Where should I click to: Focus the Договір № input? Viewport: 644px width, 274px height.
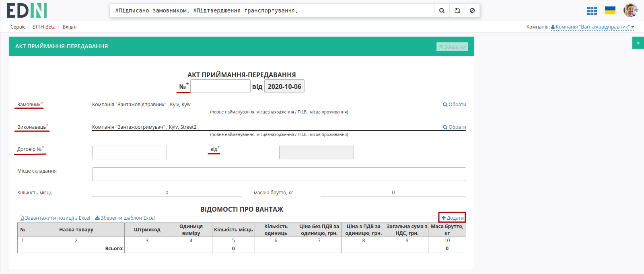click(130, 152)
